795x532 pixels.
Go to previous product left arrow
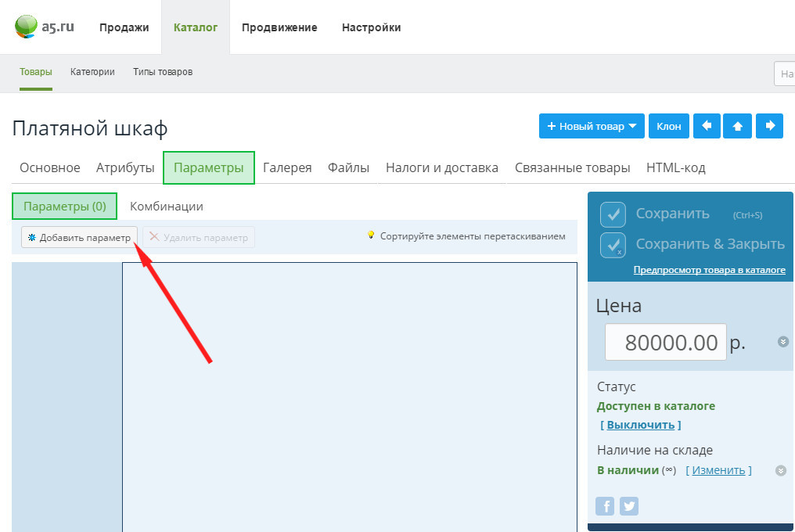pos(707,126)
